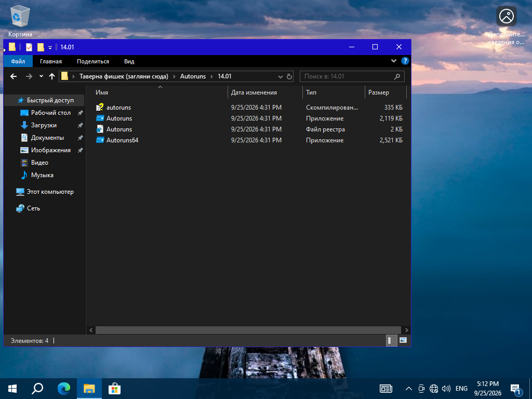Go back with the left arrow
532x399 pixels.
point(14,76)
